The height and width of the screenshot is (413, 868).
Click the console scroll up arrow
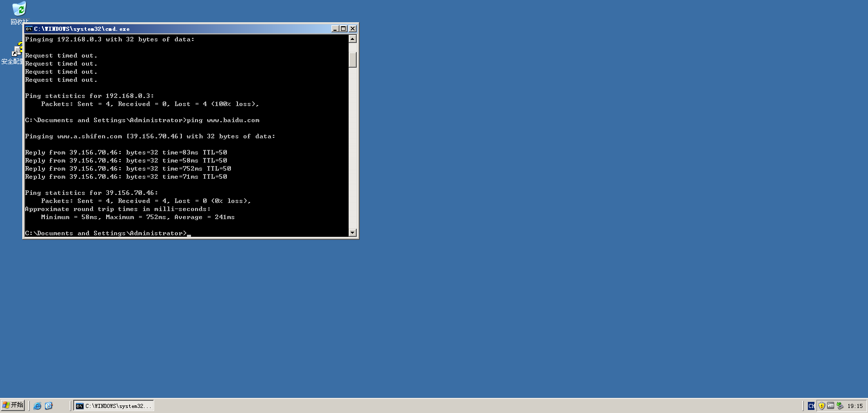click(x=353, y=39)
